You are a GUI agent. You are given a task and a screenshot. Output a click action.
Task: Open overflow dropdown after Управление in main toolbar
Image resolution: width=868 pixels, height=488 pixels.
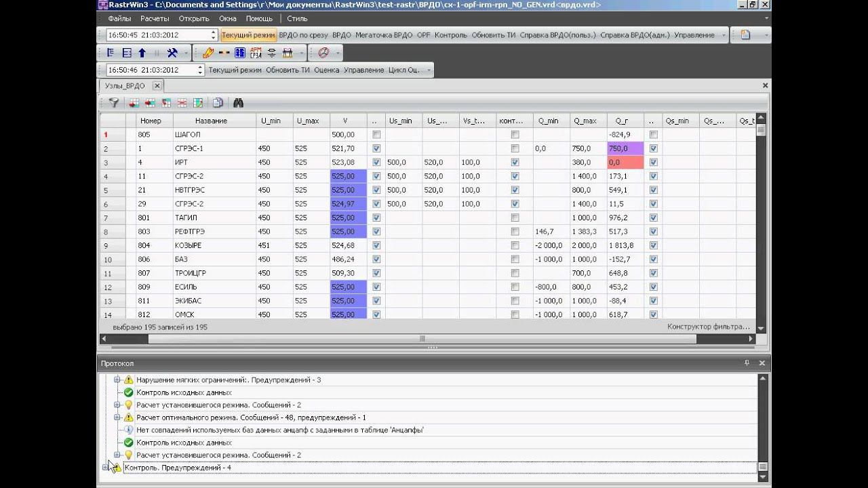[x=724, y=35]
